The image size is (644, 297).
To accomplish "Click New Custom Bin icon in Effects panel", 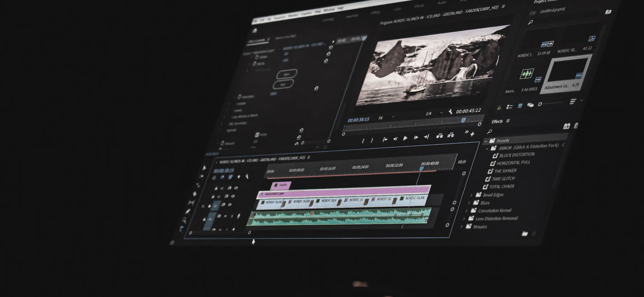I will pos(525,234).
